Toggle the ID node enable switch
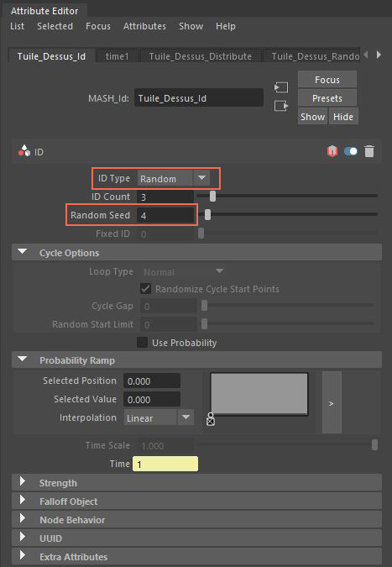Image resolution: width=392 pixels, height=567 pixels. pos(351,151)
